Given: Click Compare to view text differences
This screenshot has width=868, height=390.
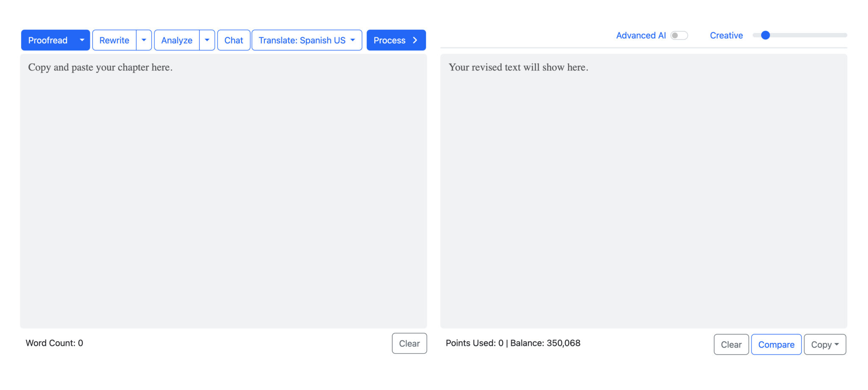Looking at the screenshot, I should coord(776,344).
